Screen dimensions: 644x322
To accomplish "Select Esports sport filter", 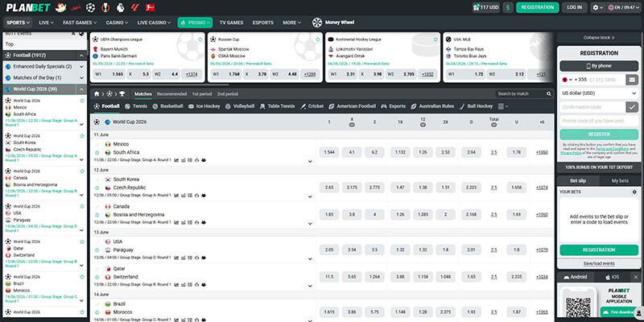I will click(394, 106).
